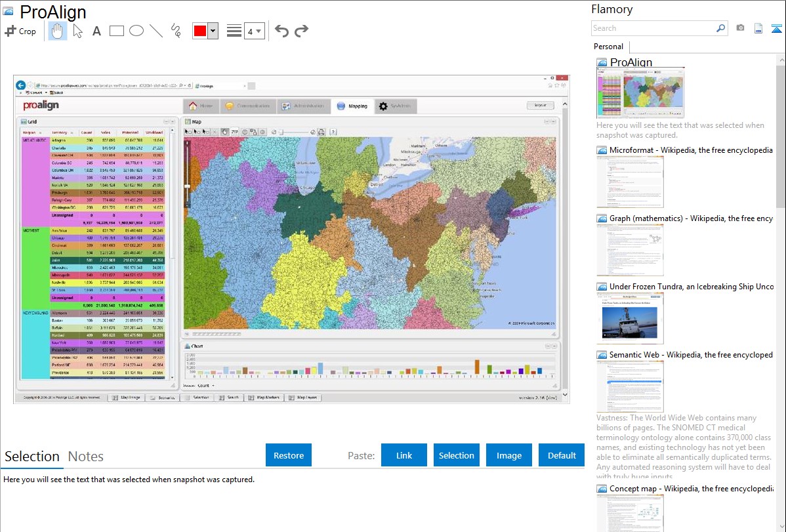The image size is (786, 532).
Task: Click the line thickness icon
Action: tap(234, 31)
